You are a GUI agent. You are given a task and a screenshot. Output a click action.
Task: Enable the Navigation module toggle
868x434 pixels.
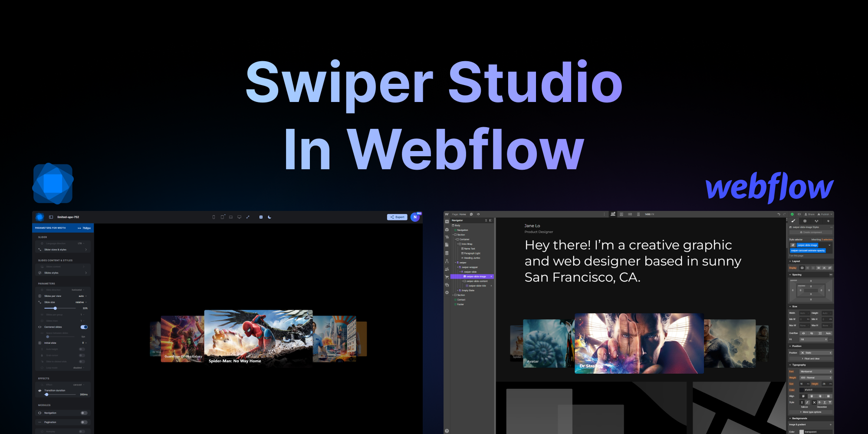point(84,413)
